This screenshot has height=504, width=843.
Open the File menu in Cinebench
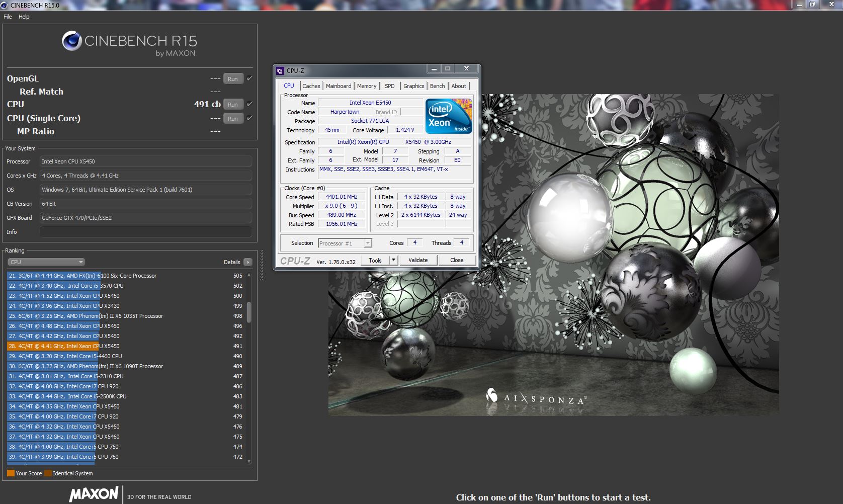(x=8, y=17)
